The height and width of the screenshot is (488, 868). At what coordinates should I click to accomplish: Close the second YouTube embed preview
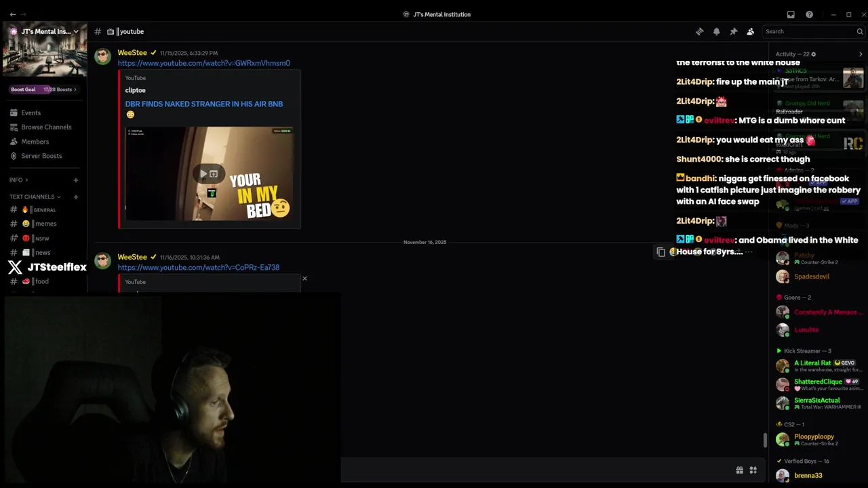tap(304, 279)
